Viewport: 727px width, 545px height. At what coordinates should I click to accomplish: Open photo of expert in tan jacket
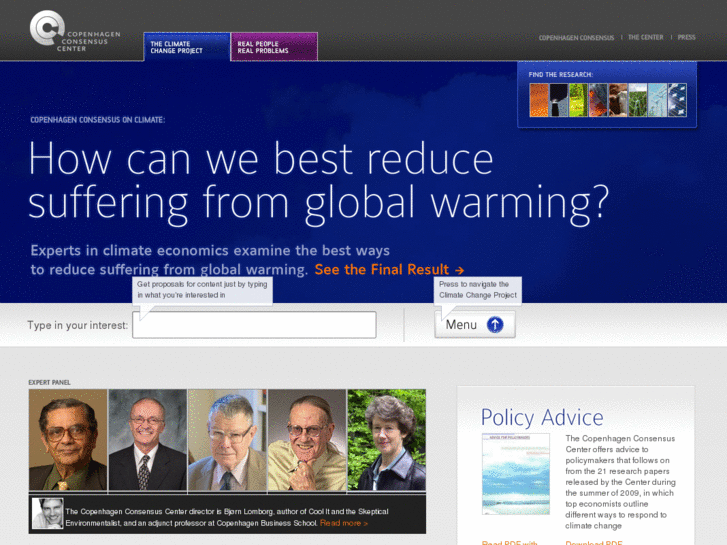pyautogui.click(x=227, y=440)
